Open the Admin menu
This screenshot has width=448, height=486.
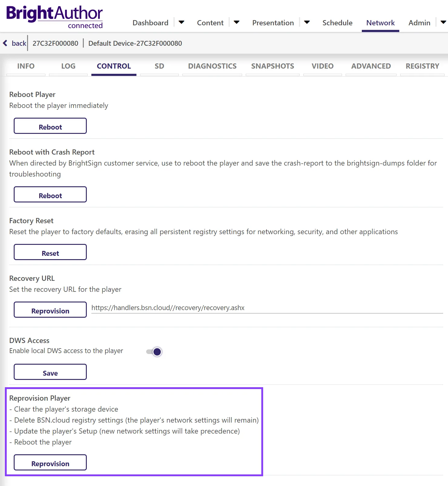point(419,23)
